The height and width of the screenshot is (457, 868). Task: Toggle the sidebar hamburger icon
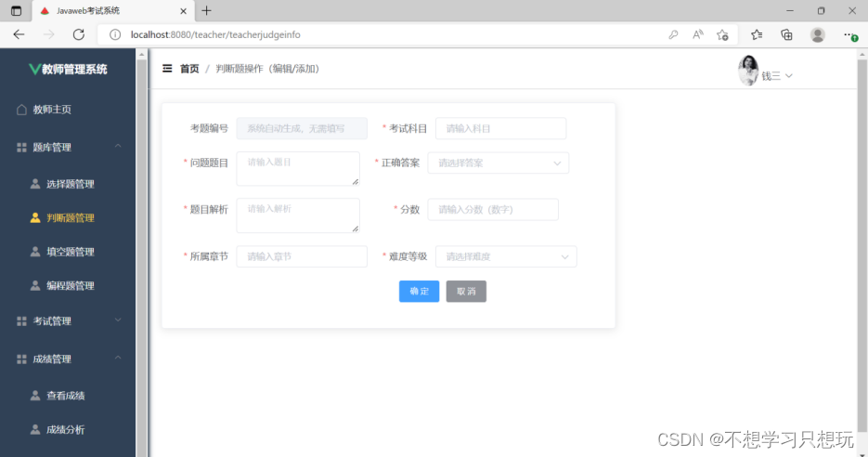[167, 69]
